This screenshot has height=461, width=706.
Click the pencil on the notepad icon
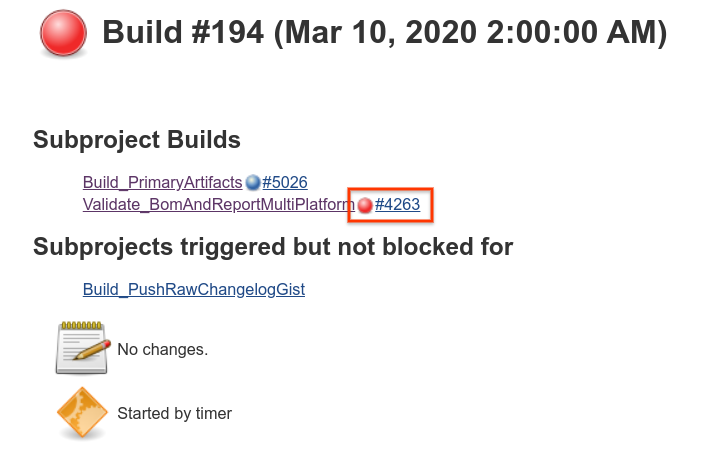click(x=92, y=350)
